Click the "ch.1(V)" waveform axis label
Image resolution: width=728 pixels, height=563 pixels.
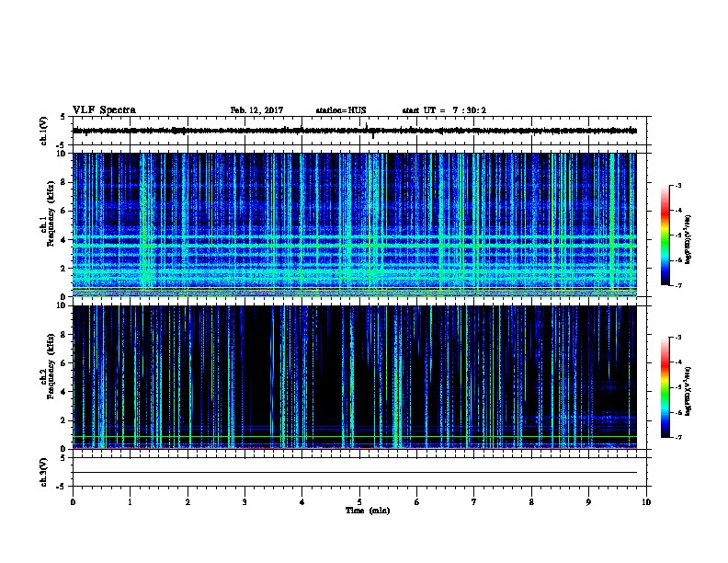point(44,131)
